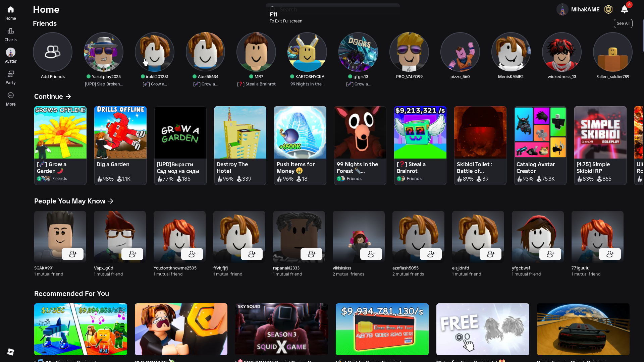The width and height of the screenshot is (644, 362).
Task: Add yfgcbwsf as a friend
Action: 550,254
